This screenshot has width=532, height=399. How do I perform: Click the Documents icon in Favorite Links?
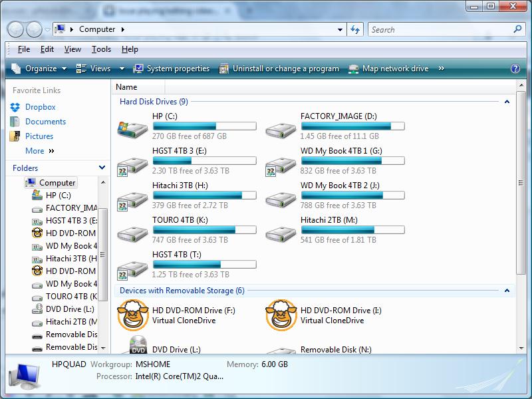pos(15,122)
